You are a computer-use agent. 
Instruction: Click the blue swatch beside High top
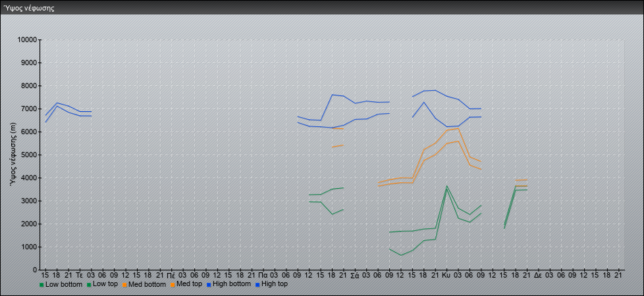click(x=257, y=284)
